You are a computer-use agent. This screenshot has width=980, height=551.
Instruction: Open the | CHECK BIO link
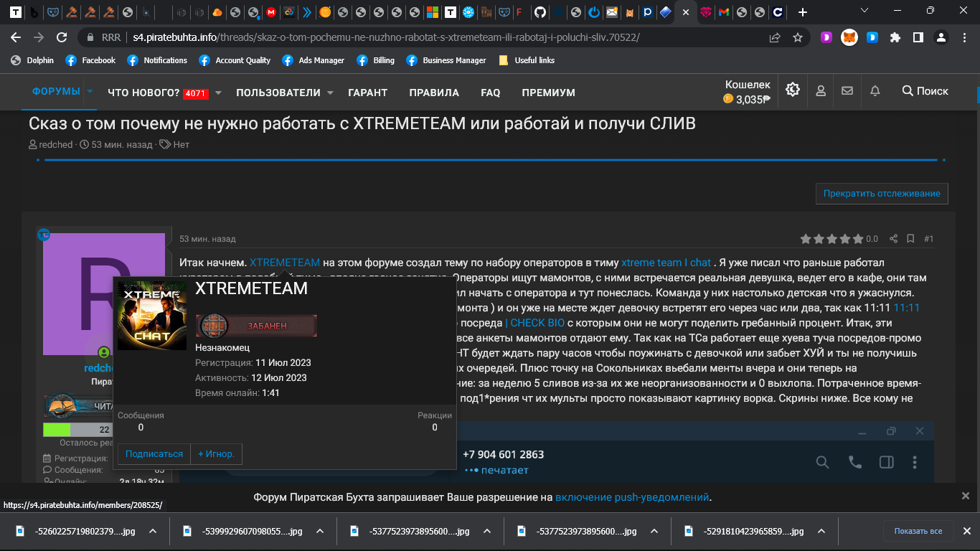point(534,323)
